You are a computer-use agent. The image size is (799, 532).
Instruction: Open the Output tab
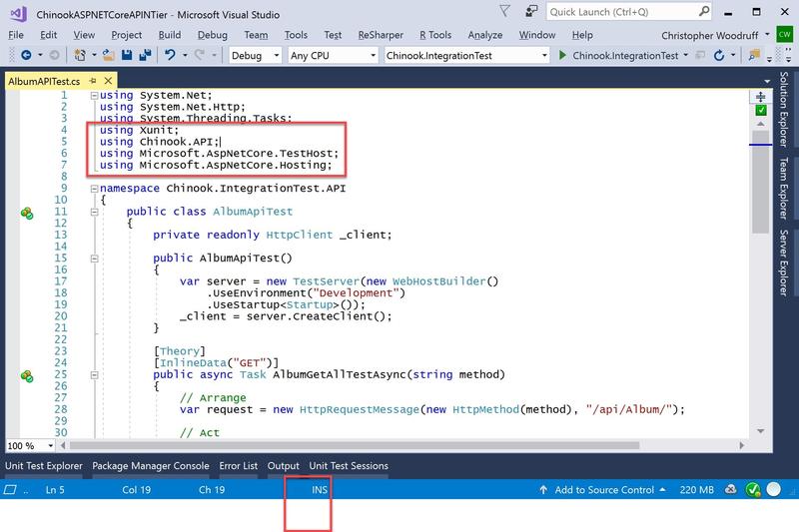[x=284, y=466]
